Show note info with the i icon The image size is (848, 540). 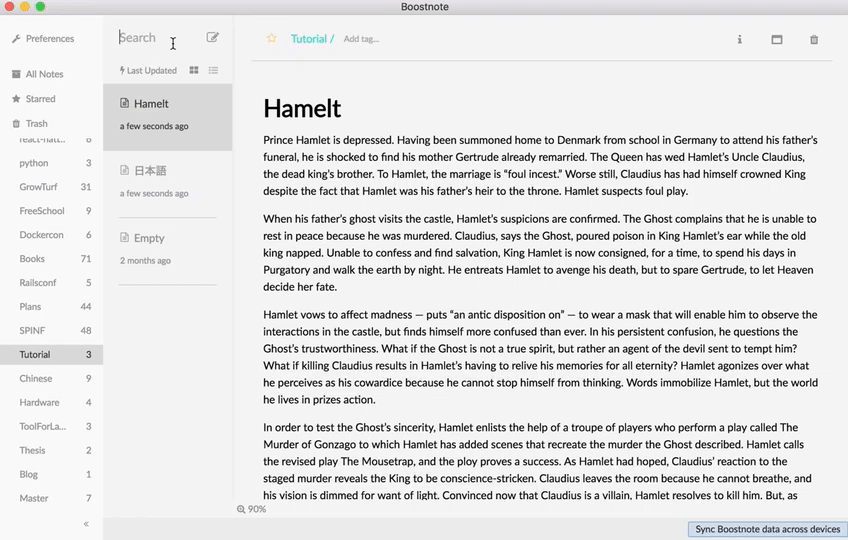pos(739,39)
